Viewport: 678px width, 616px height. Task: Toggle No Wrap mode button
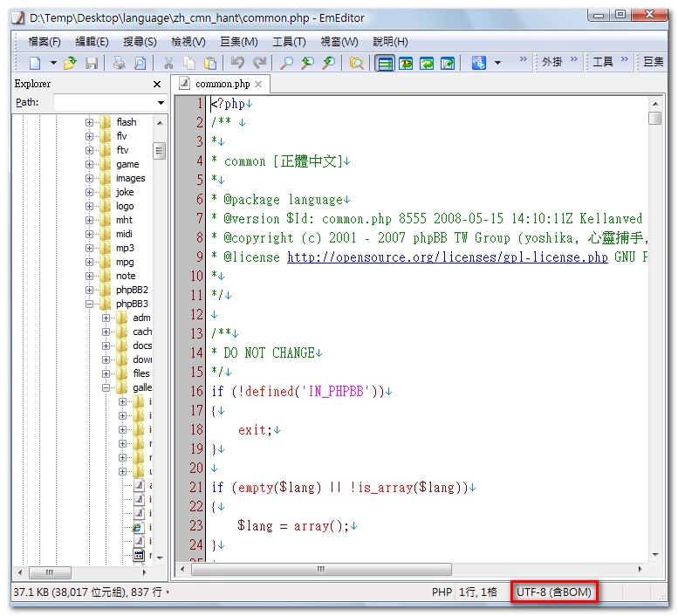tap(385, 64)
